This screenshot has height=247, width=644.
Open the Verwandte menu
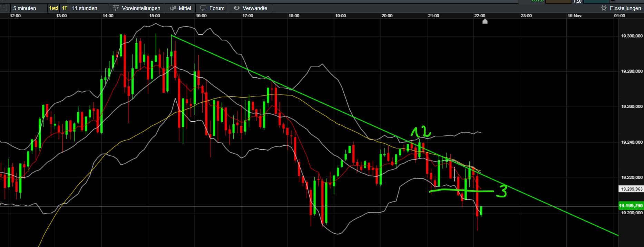tap(251, 8)
